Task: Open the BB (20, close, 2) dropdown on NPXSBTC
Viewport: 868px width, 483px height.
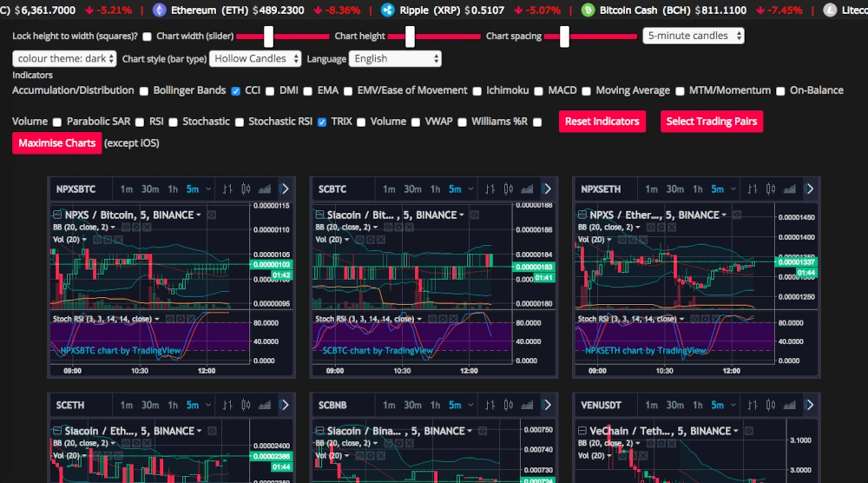Action: [x=113, y=227]
